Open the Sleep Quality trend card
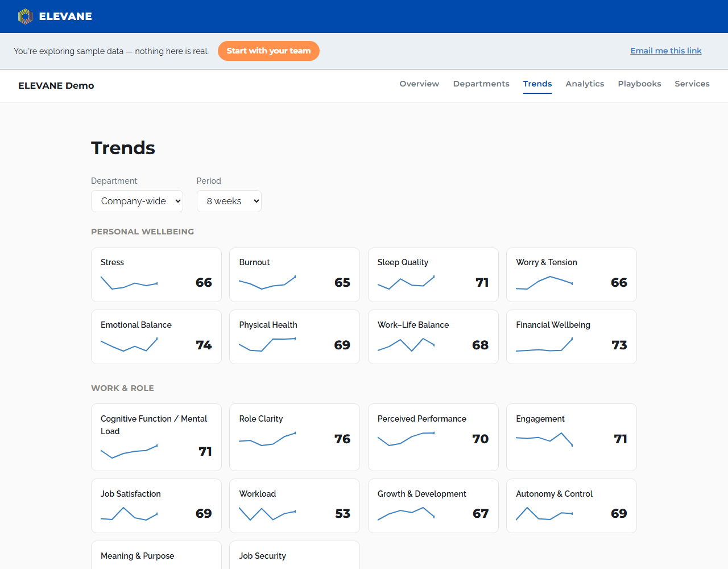Viewport: 728px width, 569px height. (433, 275)
